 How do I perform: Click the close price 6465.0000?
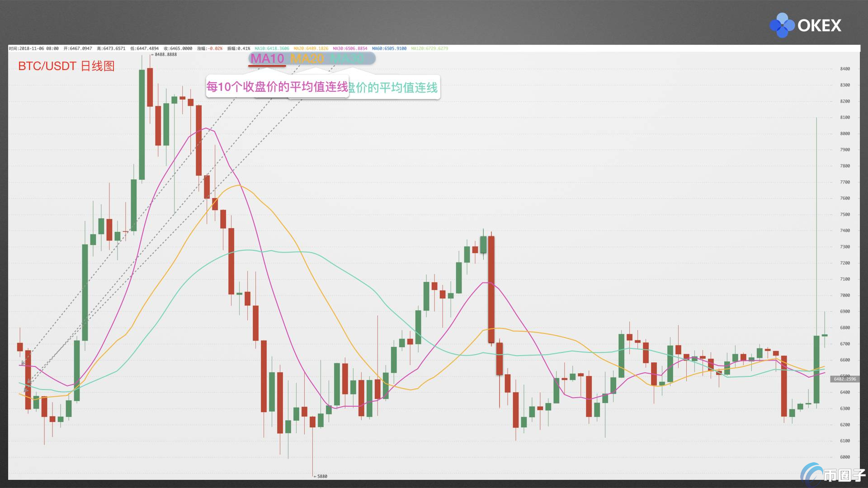click(181, 48)
